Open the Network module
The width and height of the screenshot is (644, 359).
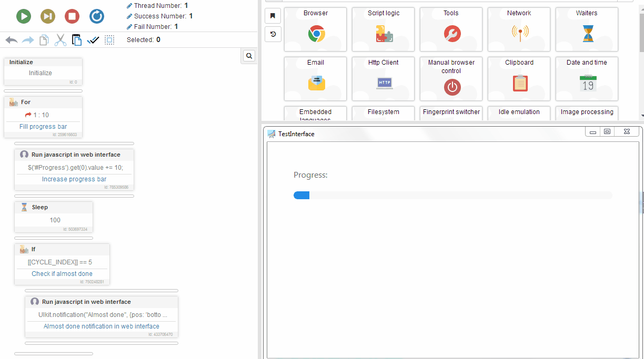519,29
